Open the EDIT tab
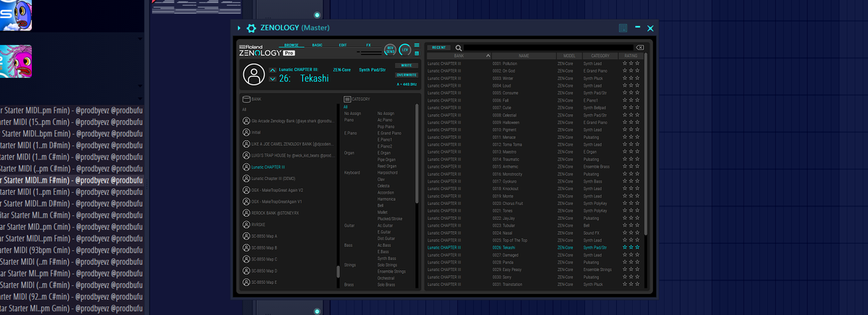Screen dimensions: 868x315 point(342,45)
